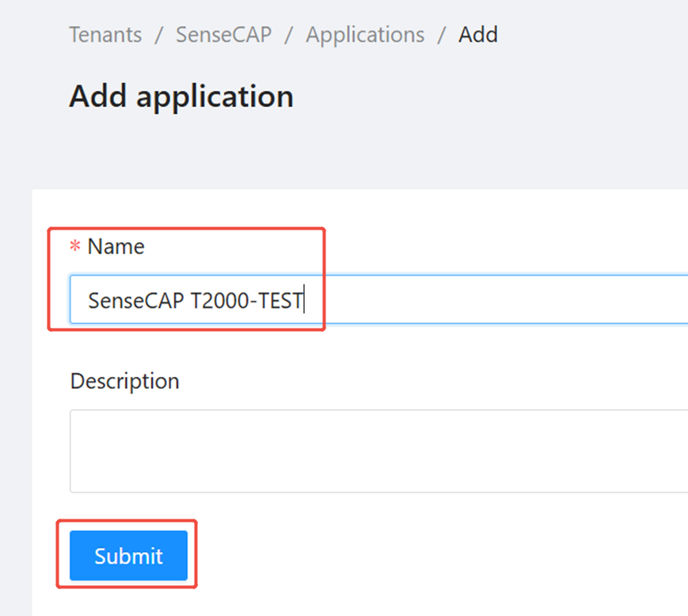Image resolution: width=688 pixels, height=616 pixels.
Task: Go to the SenseCAP tenant breadcrumb
Action: [x=225, y=35]
